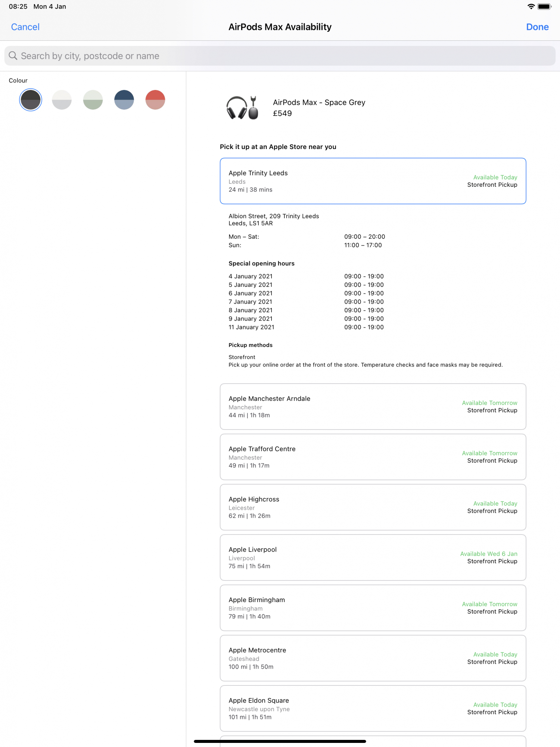
Task: Select the Space Grey colour swatch
Action: (x=31, y=100)
